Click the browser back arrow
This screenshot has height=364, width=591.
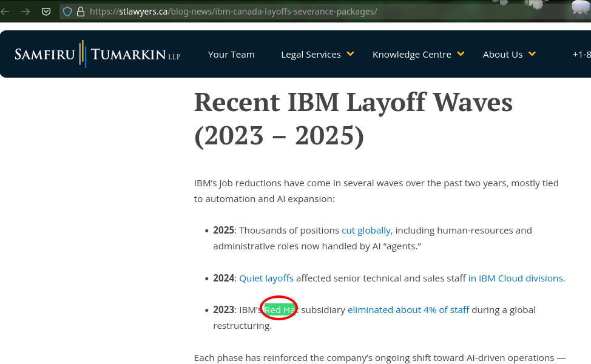tap(5, 12)
